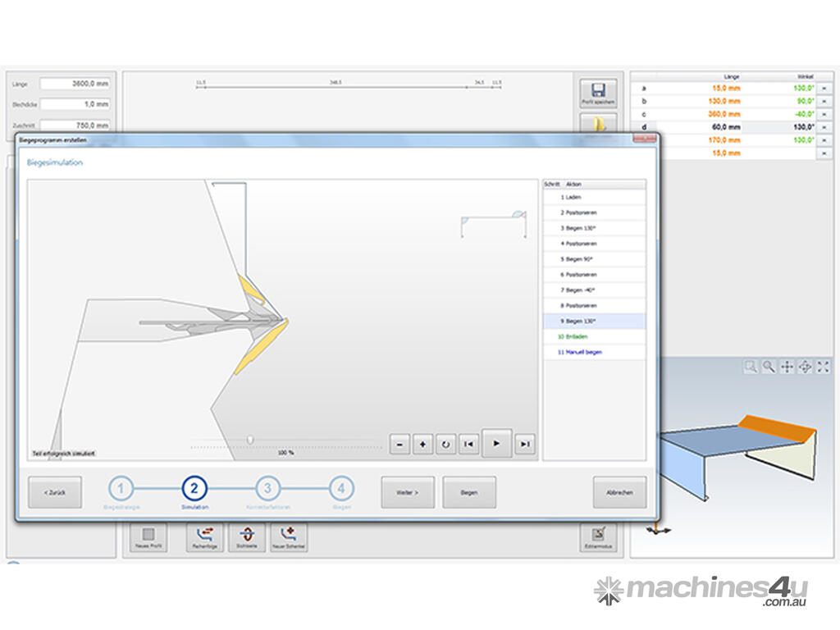Image resolution: width=840 pixels, height=630 pixels.
Task: Click the Sichtseite icon
Action: 247,536
